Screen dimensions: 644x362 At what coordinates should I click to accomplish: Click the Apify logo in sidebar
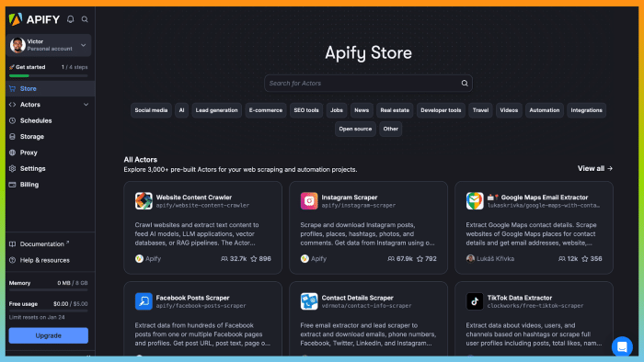pos(34,19)
